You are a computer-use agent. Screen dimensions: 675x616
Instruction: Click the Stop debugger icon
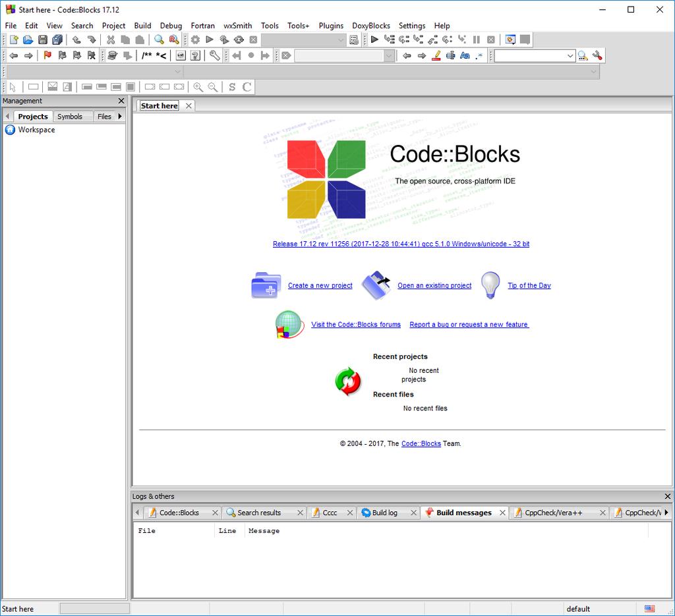[x=490, y=40]
